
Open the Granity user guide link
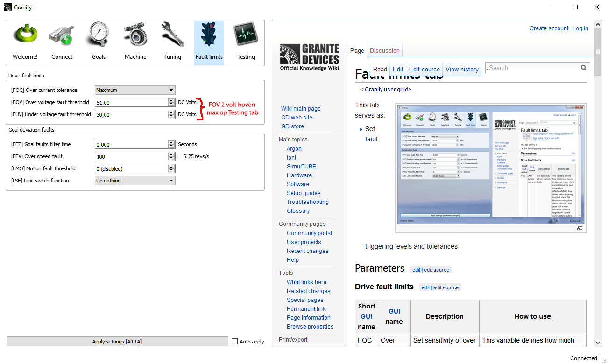[388, 90]
